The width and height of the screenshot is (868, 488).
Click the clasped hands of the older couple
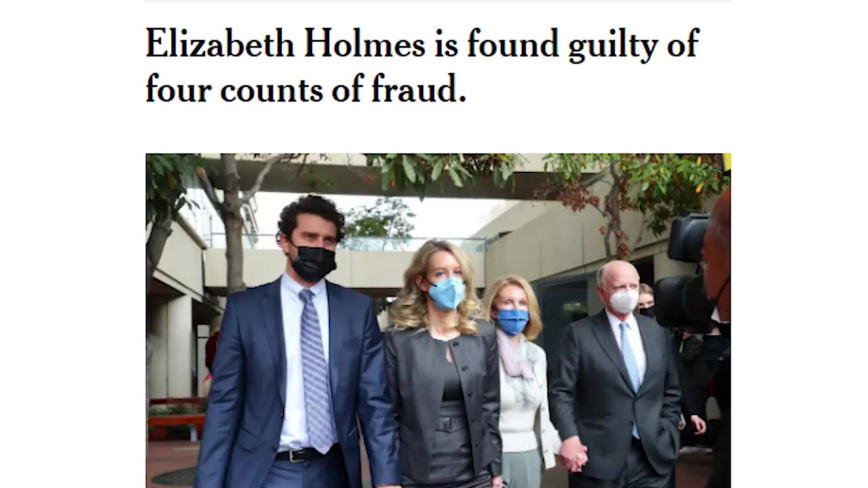[572, 454]
